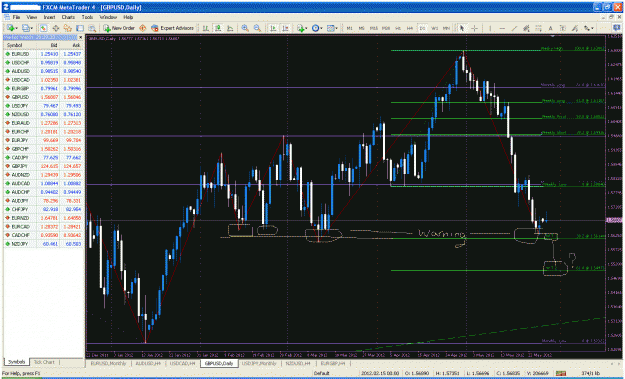Open a new chart from the toolbar
Image resolution: width=625 pixels, height=379 pixels.
[10, 28]
